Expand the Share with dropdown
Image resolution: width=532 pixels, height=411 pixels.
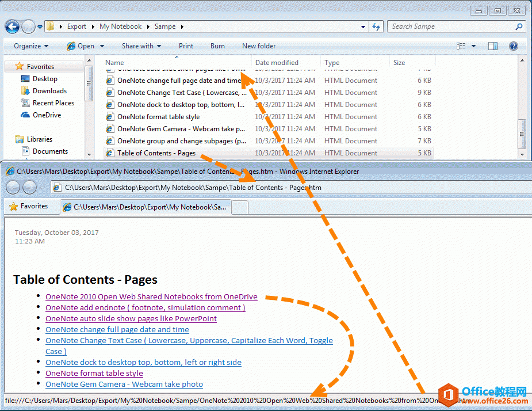(x=141, y=46)
